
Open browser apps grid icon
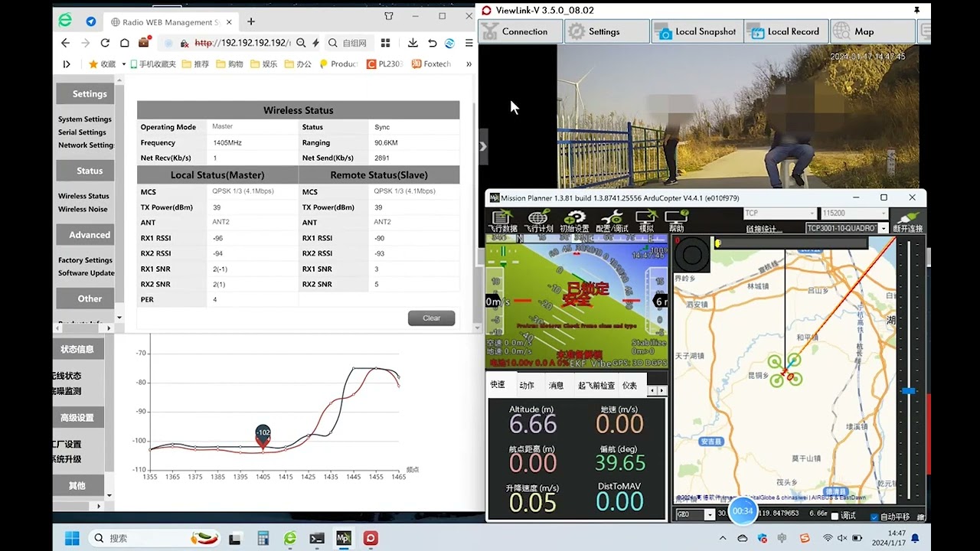point(385,43)
